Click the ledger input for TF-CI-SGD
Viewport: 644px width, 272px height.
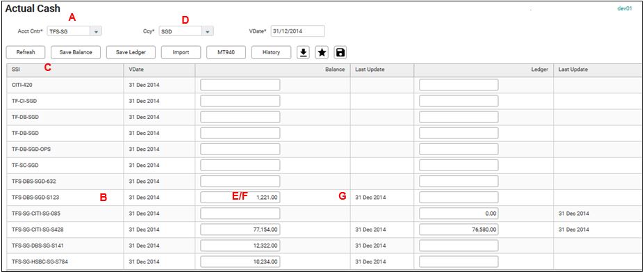point(459,101)
